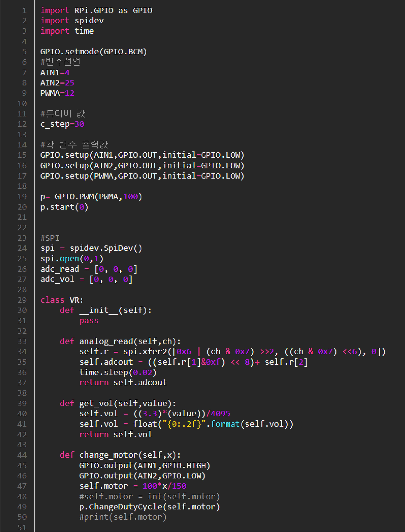
Task: Click line number 29 in gutter
Action: pyautogui.click(x=22, y=300)
